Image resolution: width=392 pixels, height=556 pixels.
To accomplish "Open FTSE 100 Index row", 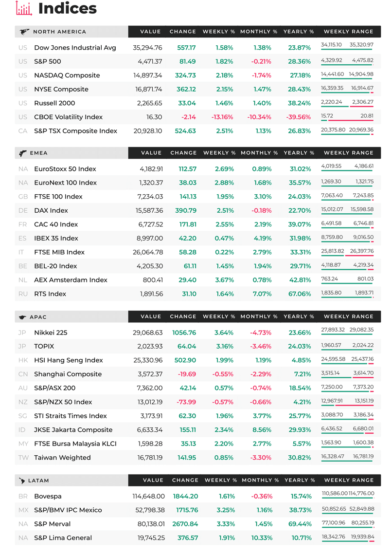I will 198,196.
